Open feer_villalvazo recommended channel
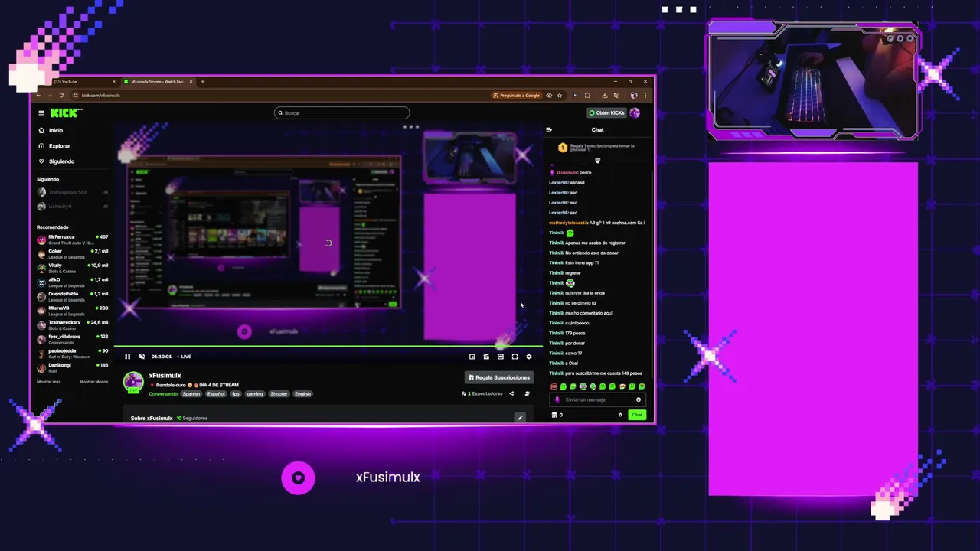 pyautogui.click(x=73, y=338)
